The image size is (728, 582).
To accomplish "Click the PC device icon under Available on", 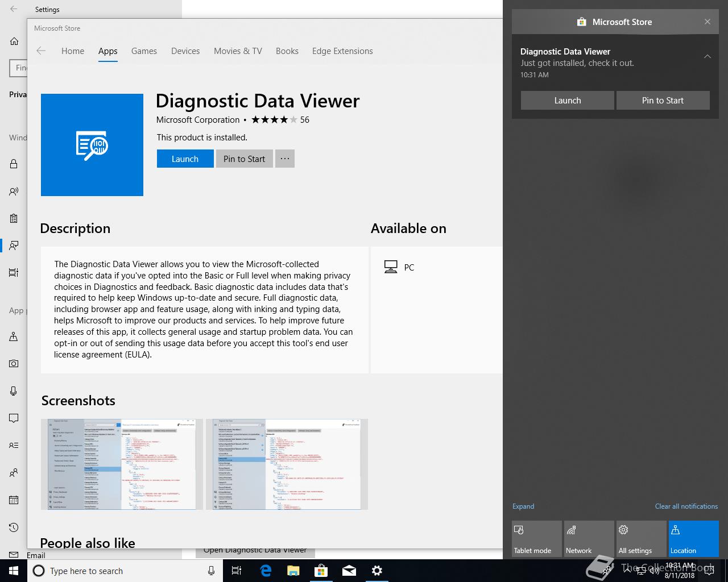I will pyautogui.click(x=391, y=267).
